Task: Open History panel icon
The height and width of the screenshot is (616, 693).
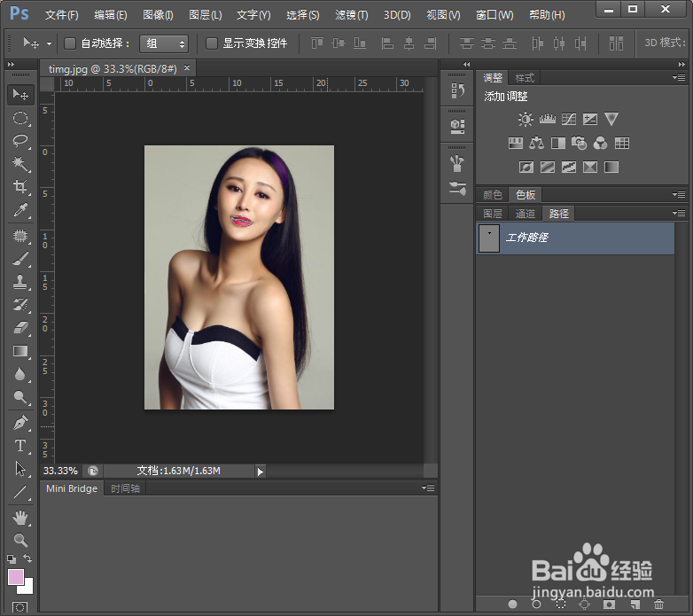Action: [457, 90]
